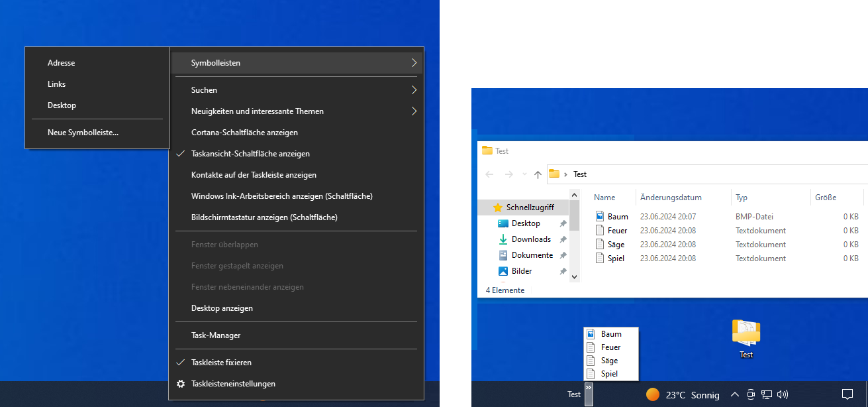The height and width of the screenshot is (407, 868).
Task: Select Schnellzugriff in navigation pane
Action: (523, 207)
